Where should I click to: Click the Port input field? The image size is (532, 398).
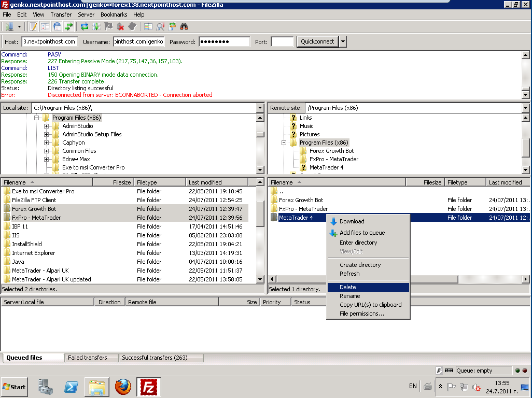(x=282, y=41)
